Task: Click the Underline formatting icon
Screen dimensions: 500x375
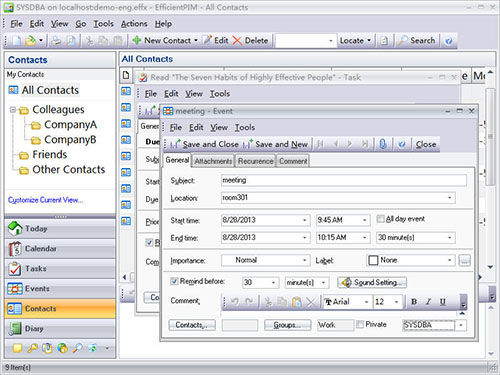Action: point(443,302)
